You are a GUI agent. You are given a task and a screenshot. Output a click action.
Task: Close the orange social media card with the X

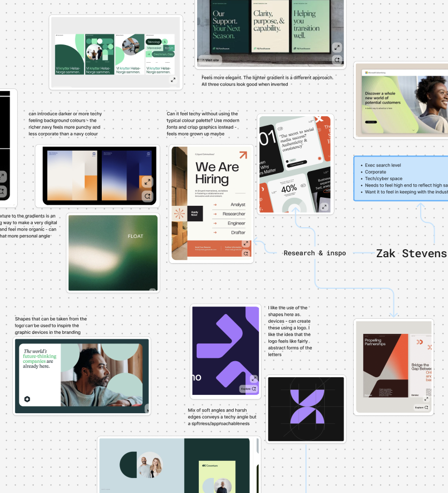click(320, 119)
